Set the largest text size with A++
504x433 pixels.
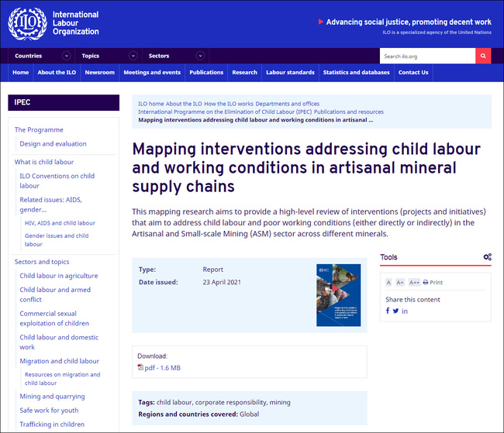coord(414,283)
